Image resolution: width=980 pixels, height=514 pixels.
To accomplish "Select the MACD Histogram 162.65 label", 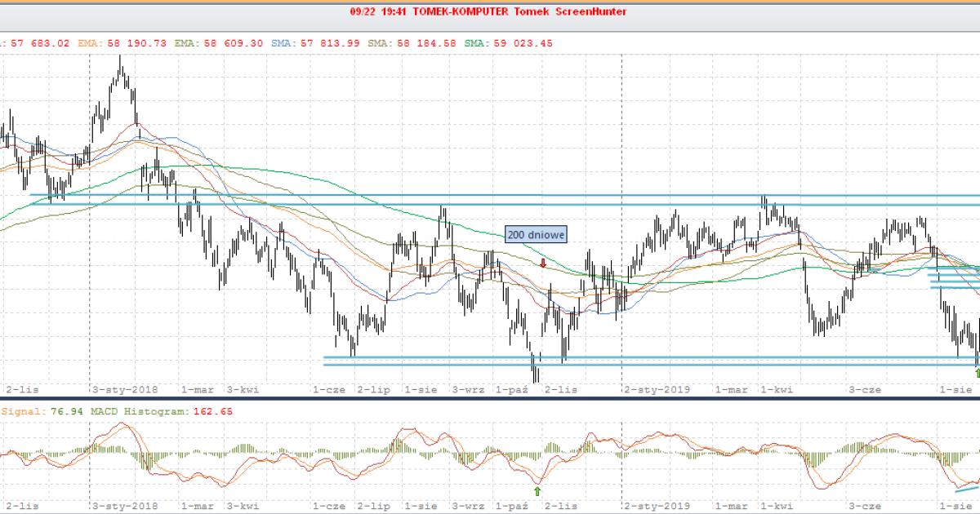I will tap(175, 411).
